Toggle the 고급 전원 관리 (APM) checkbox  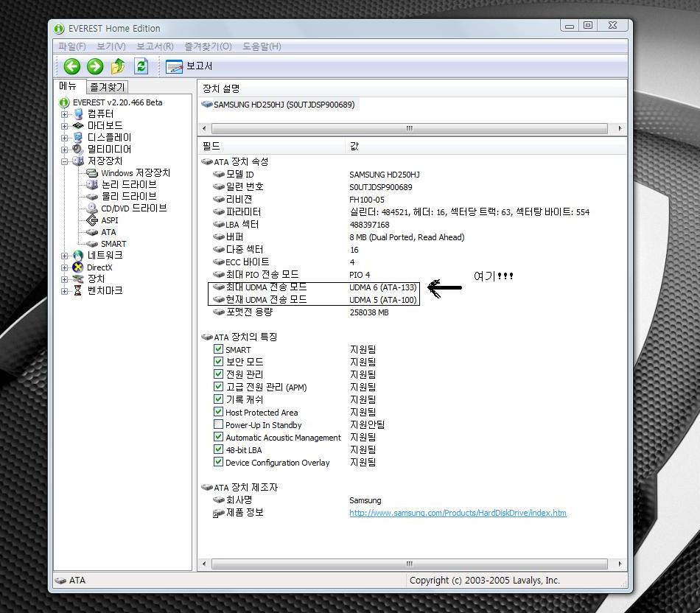tap(218, 387)
